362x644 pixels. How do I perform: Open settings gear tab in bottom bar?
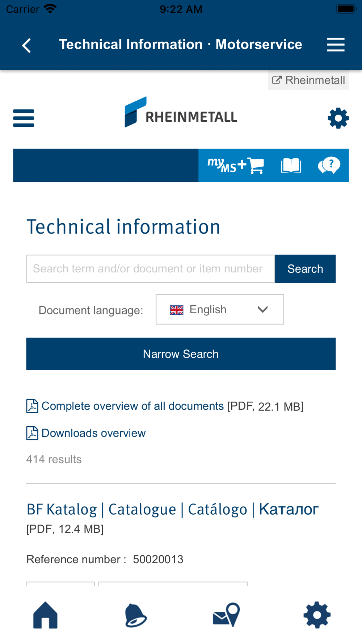(317, 615)
